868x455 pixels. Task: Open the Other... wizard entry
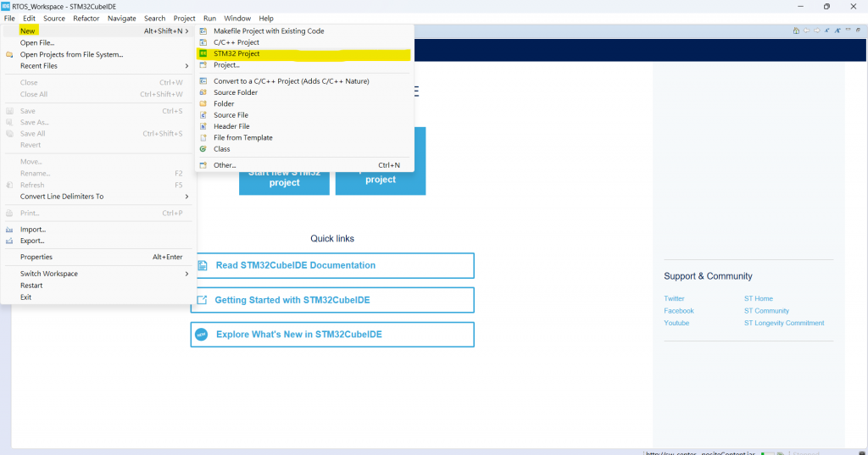(x=303, y=165)
